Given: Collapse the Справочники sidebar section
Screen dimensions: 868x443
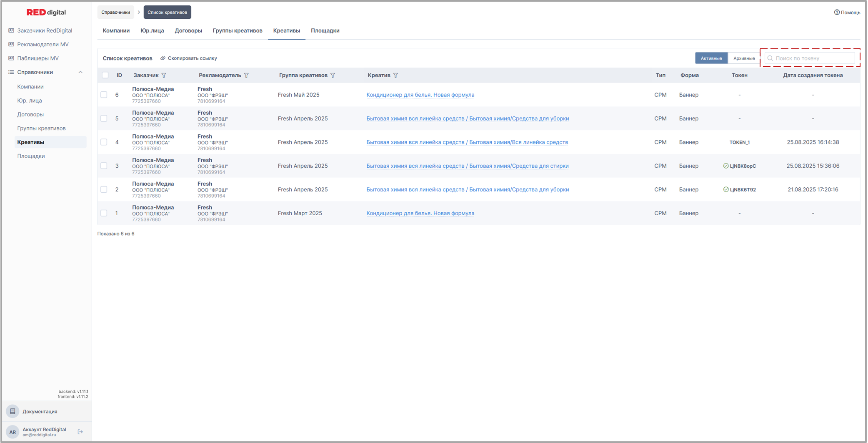Looking at the screenshot, I should pos(80,72).
